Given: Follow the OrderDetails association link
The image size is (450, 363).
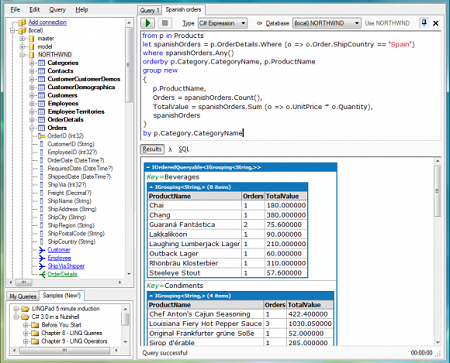Looking at the screenshot, I should (x=62, y=274).
